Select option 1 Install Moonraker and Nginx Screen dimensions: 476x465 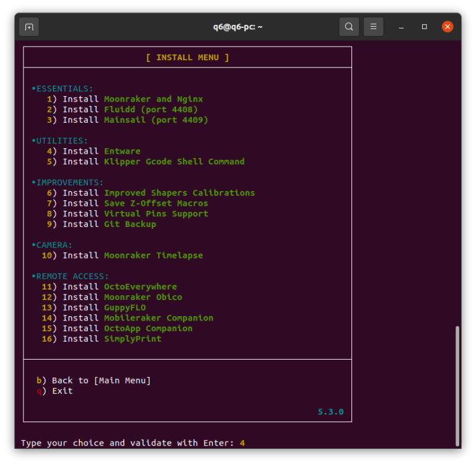125,99
